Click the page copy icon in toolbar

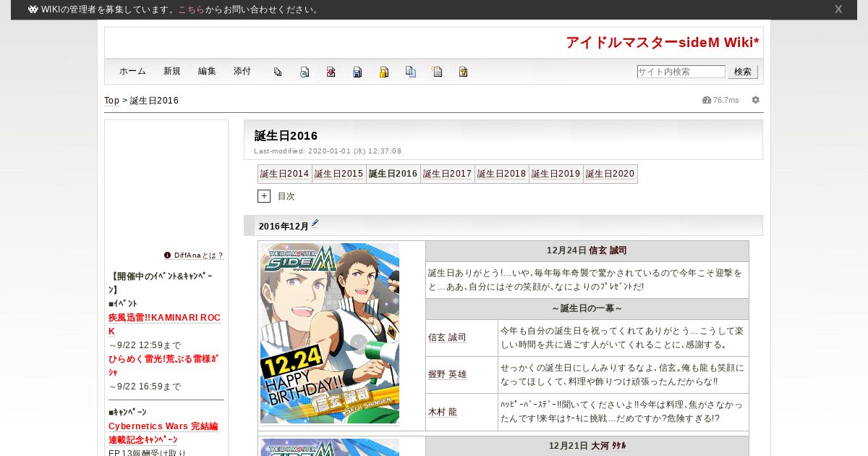tap(278, 72)
